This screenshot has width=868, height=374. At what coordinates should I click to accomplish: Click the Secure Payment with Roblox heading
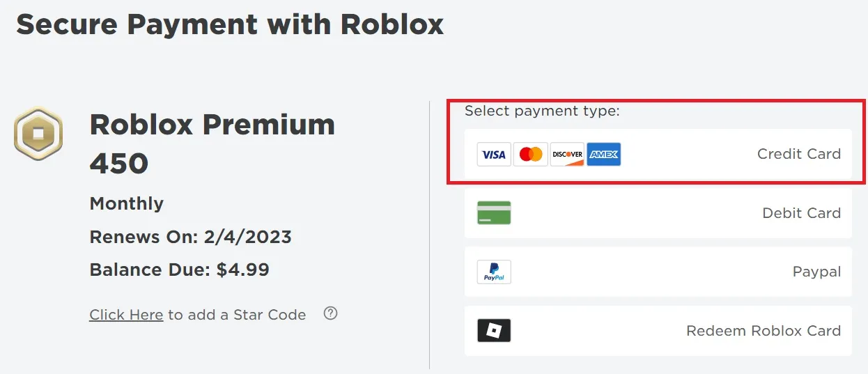[230, 24]
